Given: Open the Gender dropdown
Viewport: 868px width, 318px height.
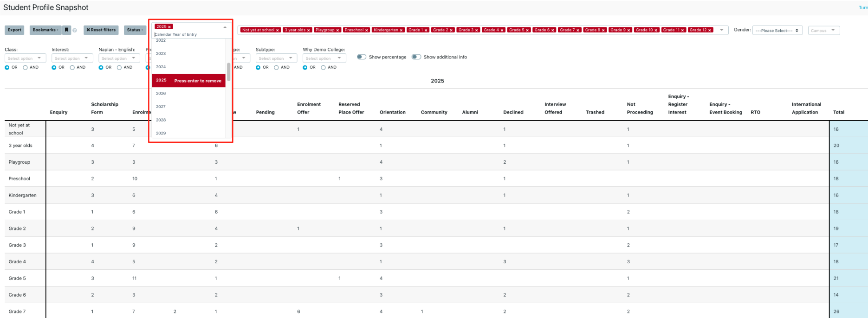Looking at the screenshot, I should [x=777, y=31].
